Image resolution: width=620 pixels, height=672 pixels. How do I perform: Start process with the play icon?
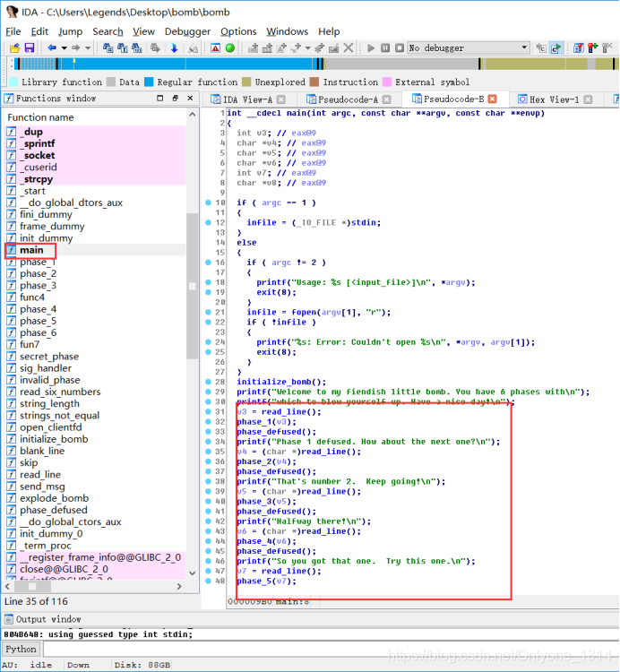pyautogui.click(x=371, y=48)
